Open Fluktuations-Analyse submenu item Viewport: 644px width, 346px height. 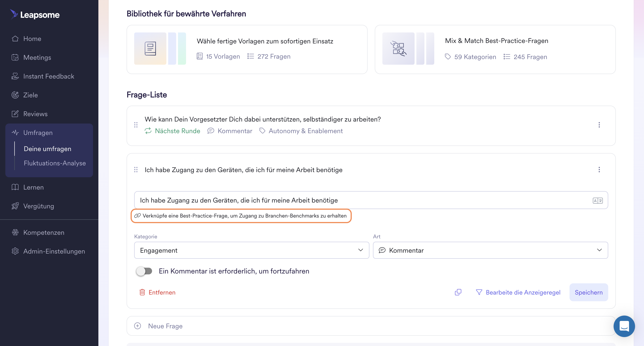click(x=55, y=163)
